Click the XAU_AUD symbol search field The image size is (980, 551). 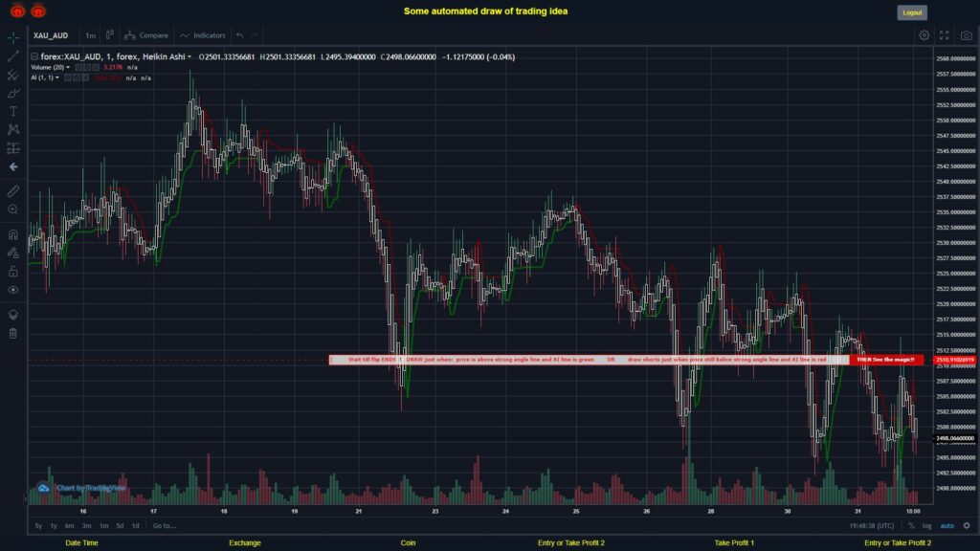click(x=52, y=35)
